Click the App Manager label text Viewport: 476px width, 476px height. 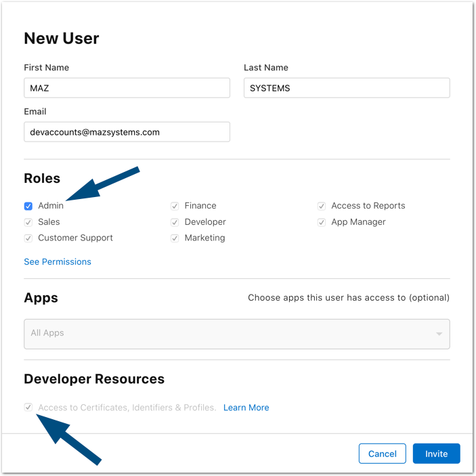(x=358, y=222)
